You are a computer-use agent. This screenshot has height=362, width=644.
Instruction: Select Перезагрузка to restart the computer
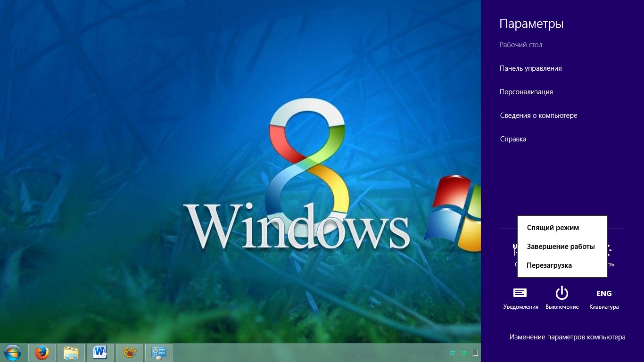tap(549, 265)
